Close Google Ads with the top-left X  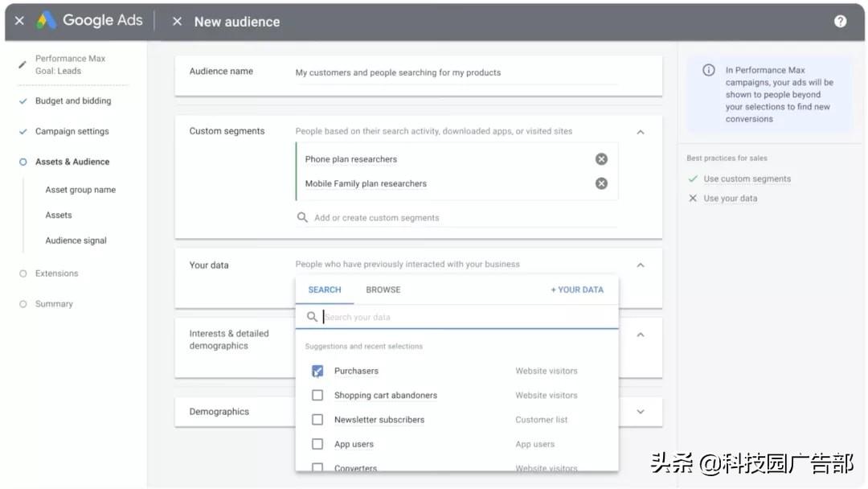[19, 21]
